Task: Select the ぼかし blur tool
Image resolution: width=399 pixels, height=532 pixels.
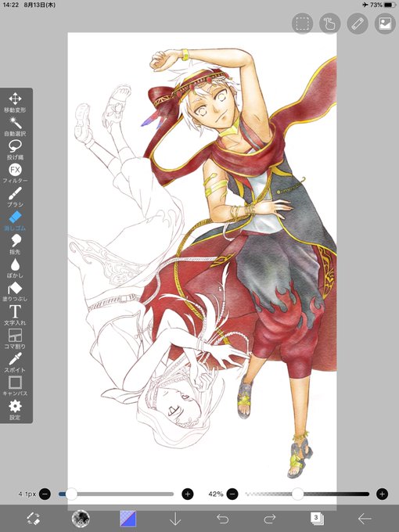Action: click(15, 268)
